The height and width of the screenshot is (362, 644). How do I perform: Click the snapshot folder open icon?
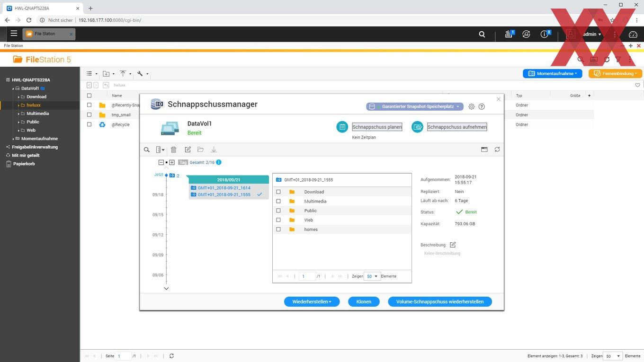coord(200,150)
